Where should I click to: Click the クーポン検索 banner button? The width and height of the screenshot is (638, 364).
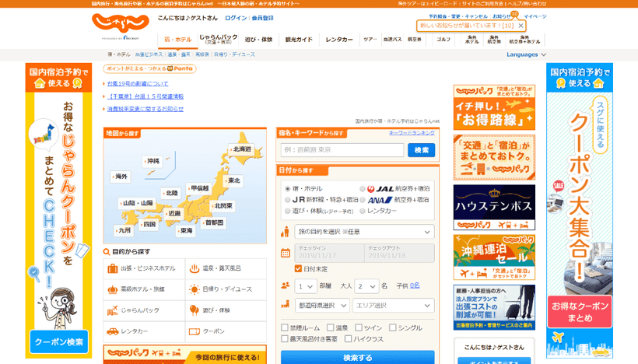pos(59,342)
